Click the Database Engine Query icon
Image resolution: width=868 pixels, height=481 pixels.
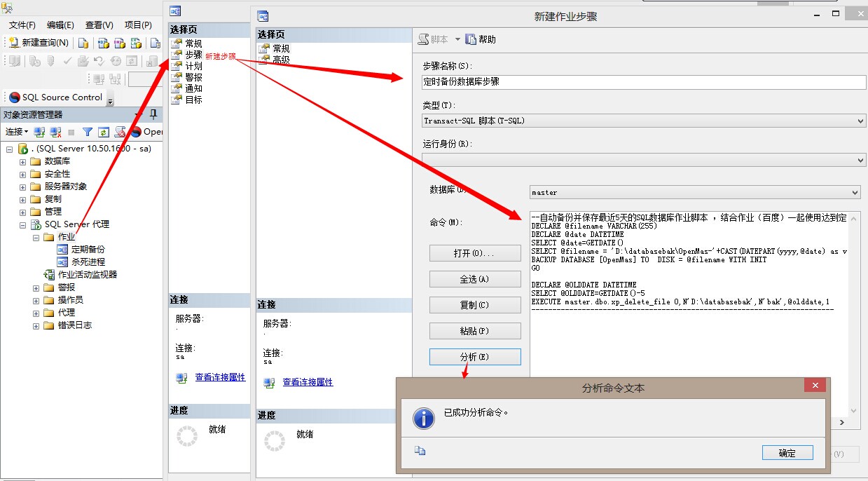tap(83, 43)
